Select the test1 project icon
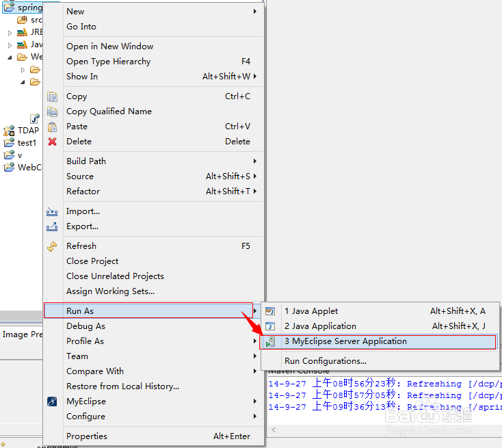Image resolution: width=502 pixels, height=448 pixels. pos(9,143)
